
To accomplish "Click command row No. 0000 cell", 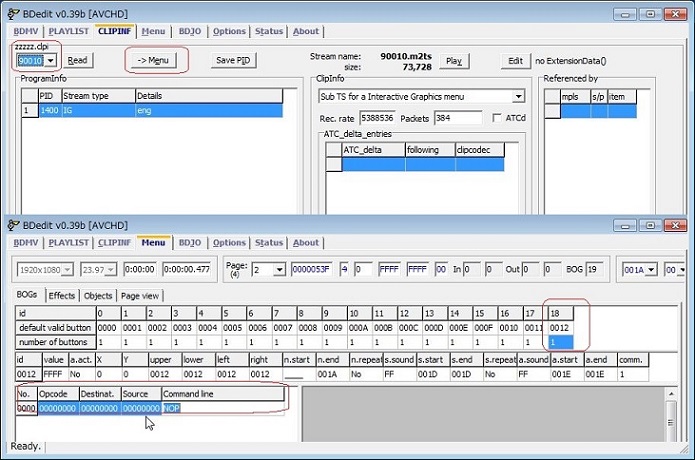I will pos(27,408).
